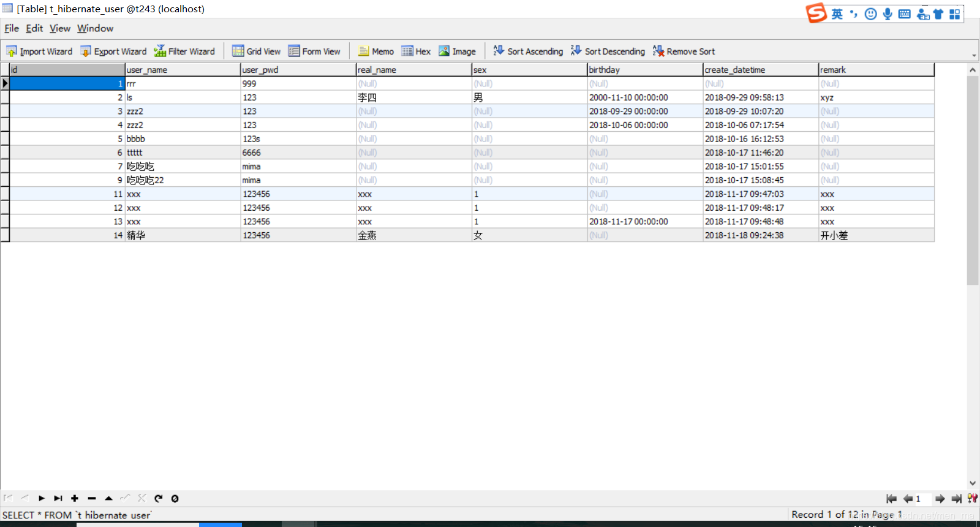Screen dimensions: 980x527
Task: Click the voice input microphone icon
Action: (888, 14)
